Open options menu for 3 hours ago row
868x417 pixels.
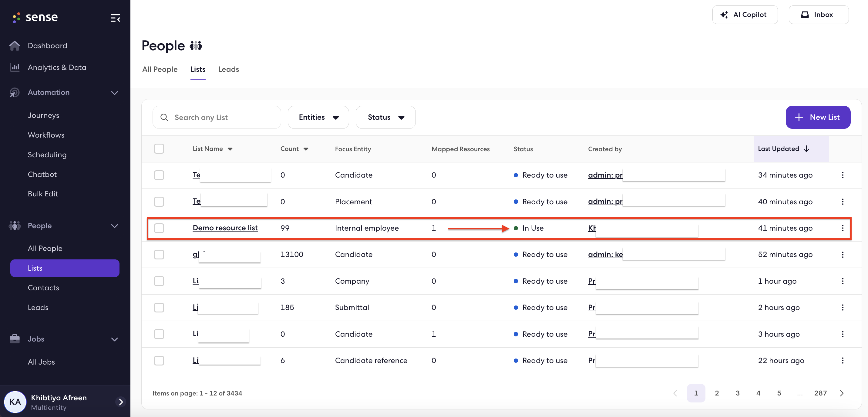843,334
